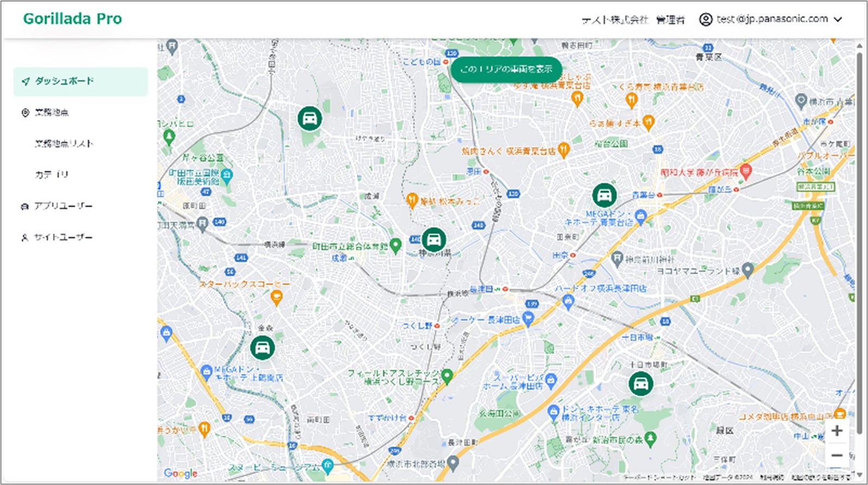Click the car icon beside アプリユーザー
This screenshot has height=485, width=868.
click(24, 207)
